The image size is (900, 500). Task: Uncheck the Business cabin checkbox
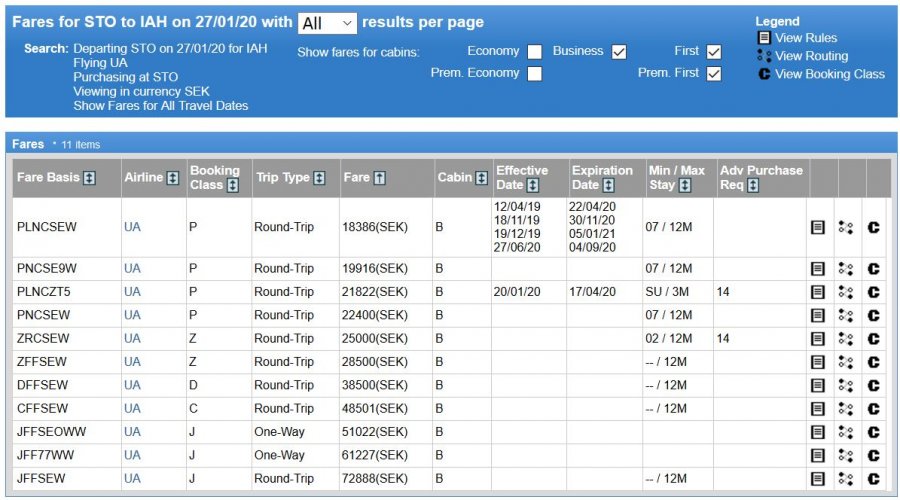coord(619,52)
